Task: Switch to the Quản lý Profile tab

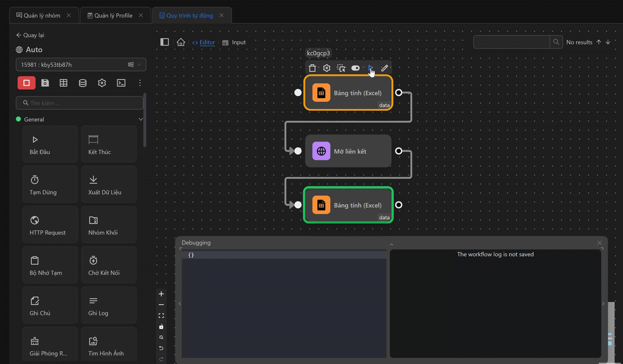Action: (x=113, y=16)
